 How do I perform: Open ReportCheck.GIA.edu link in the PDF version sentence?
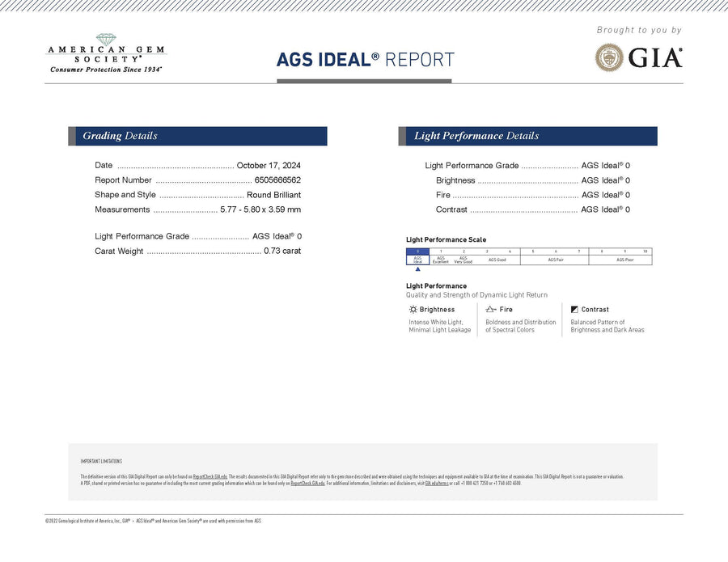308,483
